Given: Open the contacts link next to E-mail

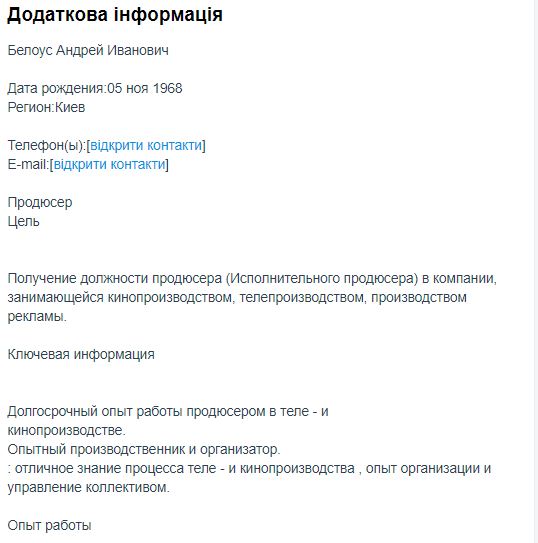Looking at the screenshot, I should [109, 164].
